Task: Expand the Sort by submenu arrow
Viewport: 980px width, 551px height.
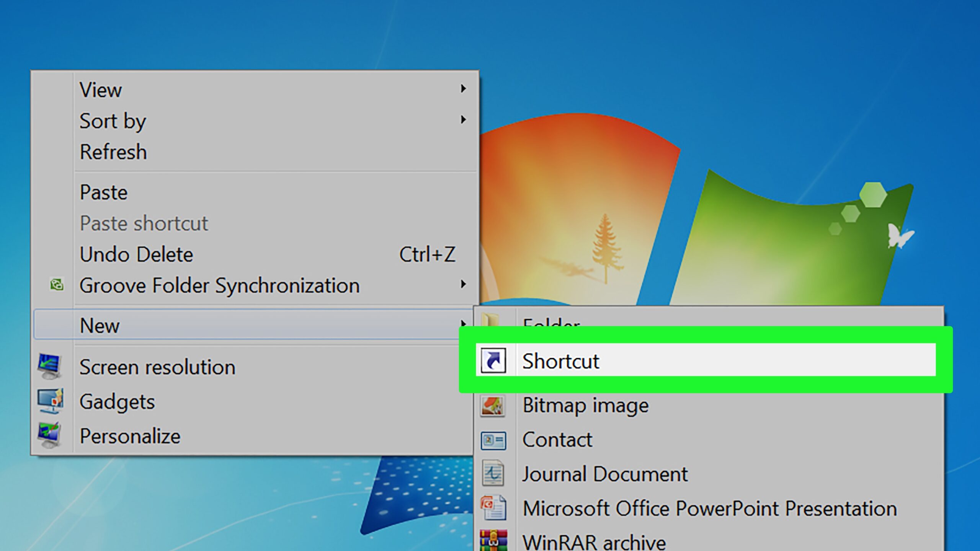Action: pos(463,120)
